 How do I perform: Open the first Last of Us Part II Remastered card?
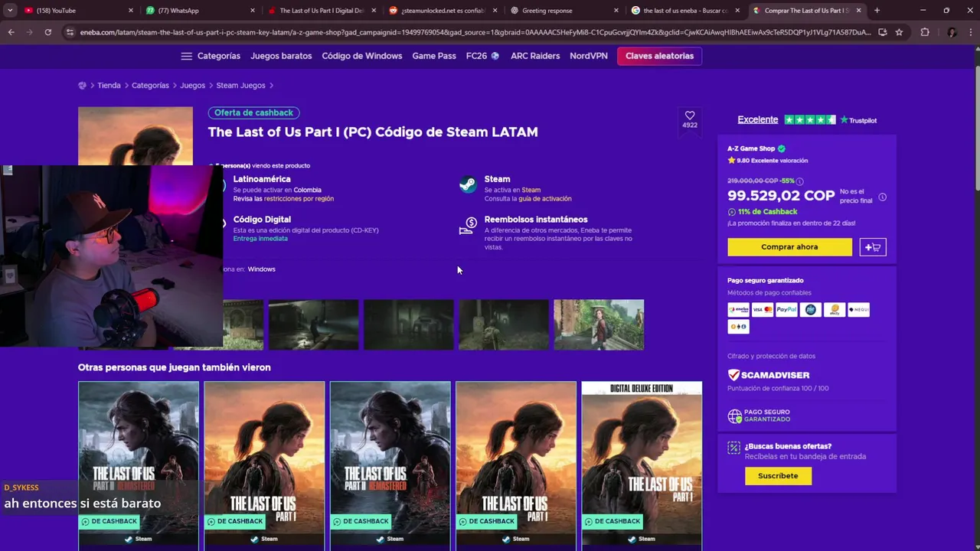[x=139, y=465]
